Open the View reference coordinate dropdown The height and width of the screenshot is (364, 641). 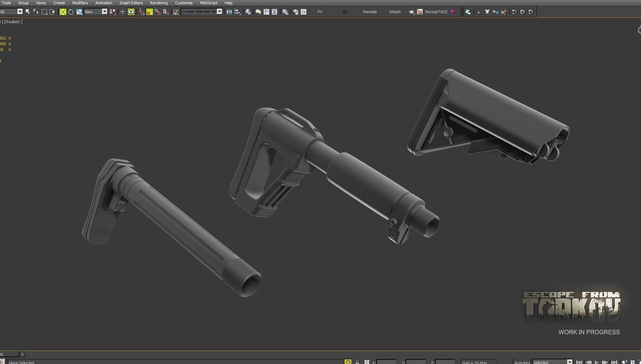pyautogui.click(x=96, y=12)
